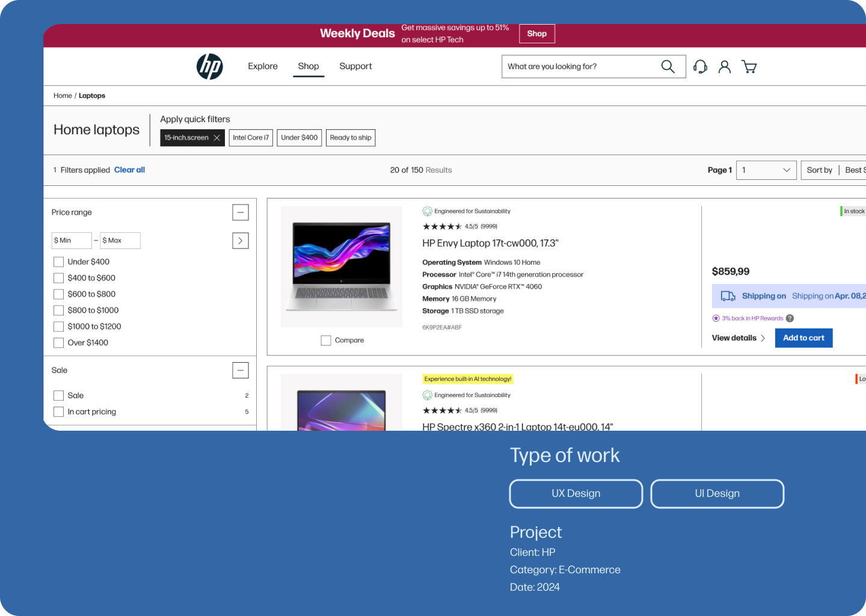866x616 pixels.
Task: Open the Support menu
Action: click(x=355, y=66)
